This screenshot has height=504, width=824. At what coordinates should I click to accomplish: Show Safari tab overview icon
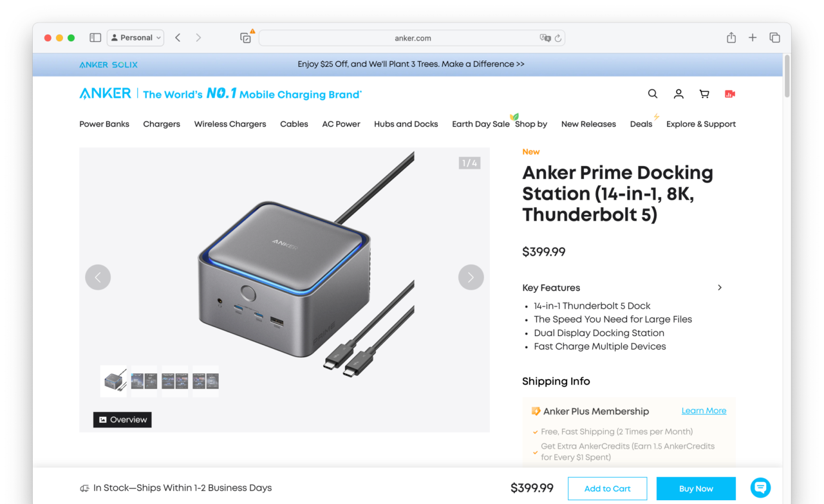[x=775, y=38]
